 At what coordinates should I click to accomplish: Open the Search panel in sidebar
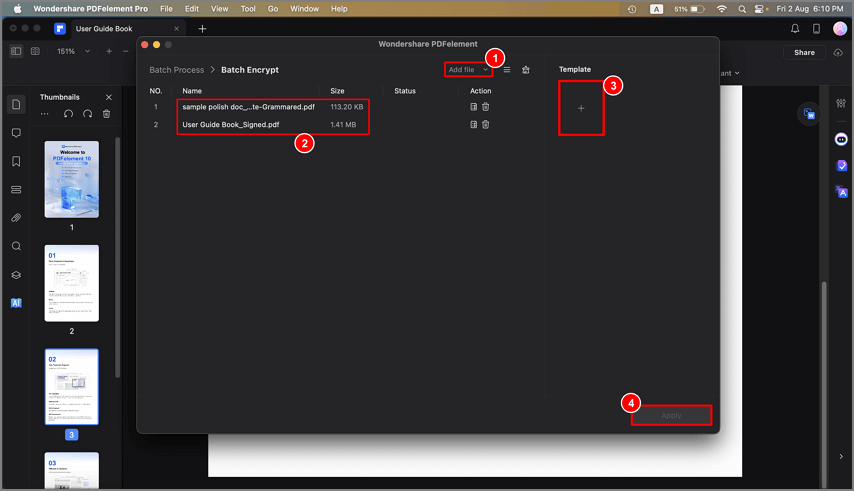pos(16,246)
